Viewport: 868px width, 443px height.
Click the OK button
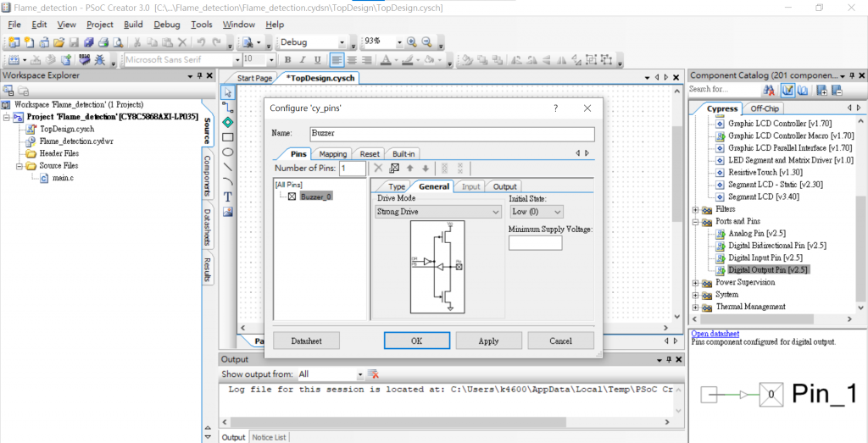(417, 341)
